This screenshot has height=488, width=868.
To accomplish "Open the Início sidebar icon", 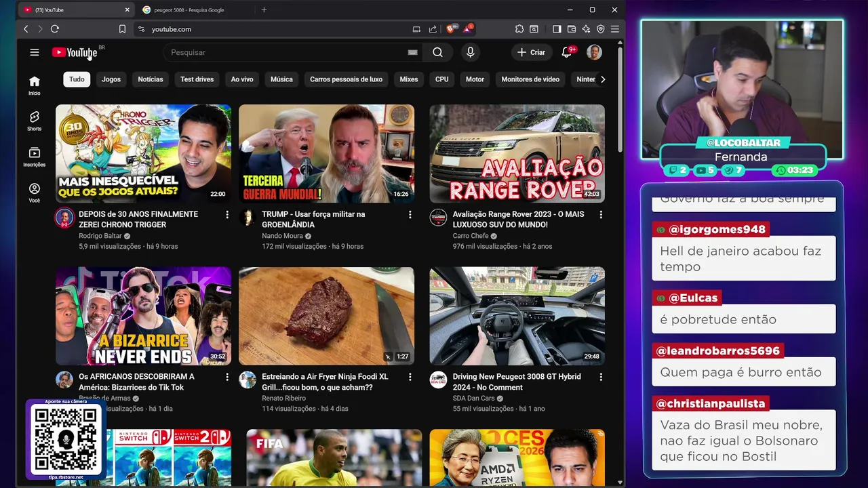I will [x=35, y=85].
